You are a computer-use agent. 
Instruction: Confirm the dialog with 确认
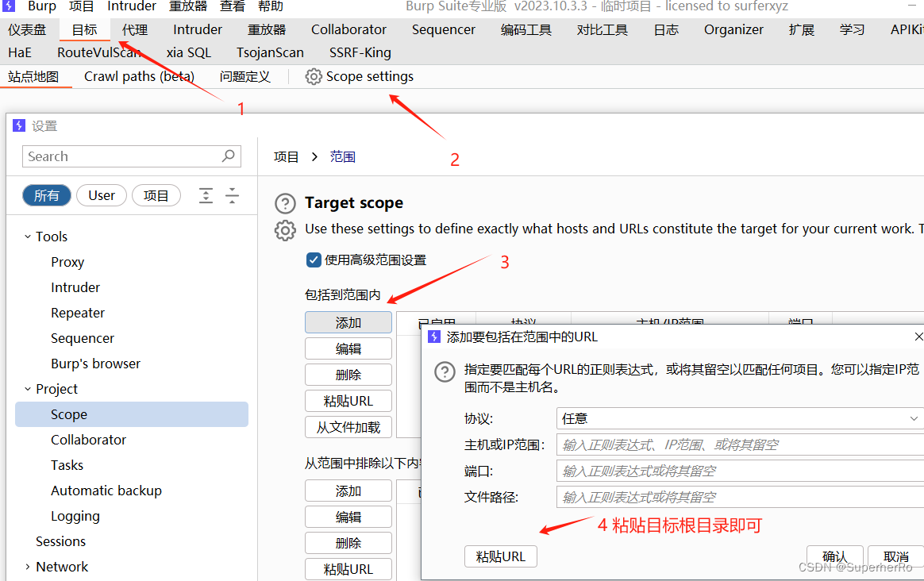point(834,556)
